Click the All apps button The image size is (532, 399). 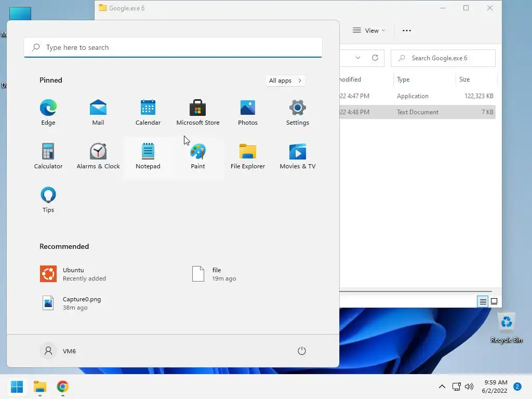coord(285,81)
